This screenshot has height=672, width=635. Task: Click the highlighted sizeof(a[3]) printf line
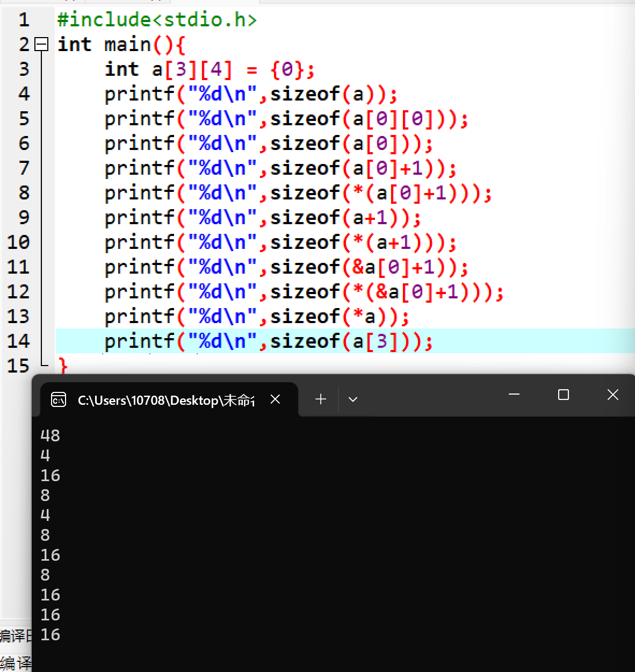coord(269,341)
